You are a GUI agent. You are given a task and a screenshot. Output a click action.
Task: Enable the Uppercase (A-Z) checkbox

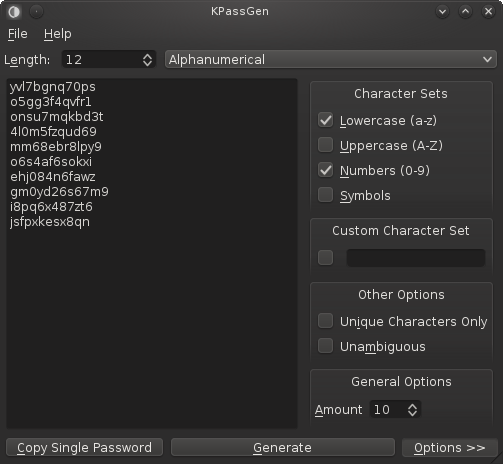325,145
